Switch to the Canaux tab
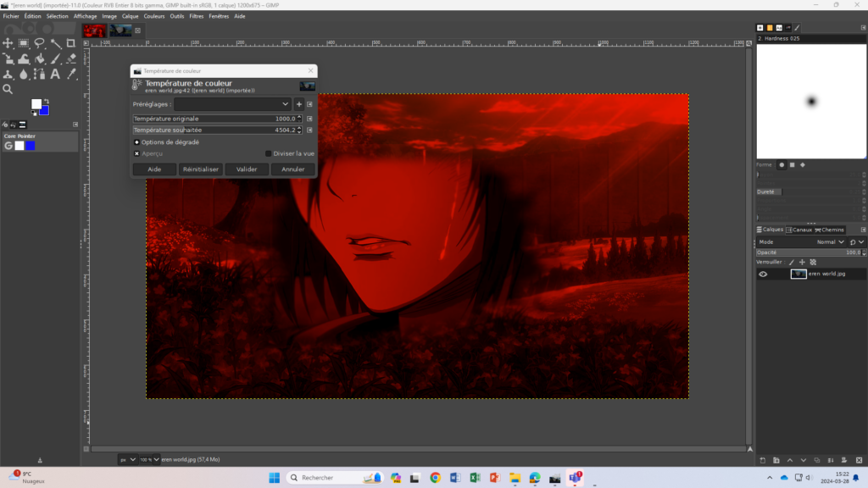The height and width of the screenshot is (488, 868). tap(798, 230)
